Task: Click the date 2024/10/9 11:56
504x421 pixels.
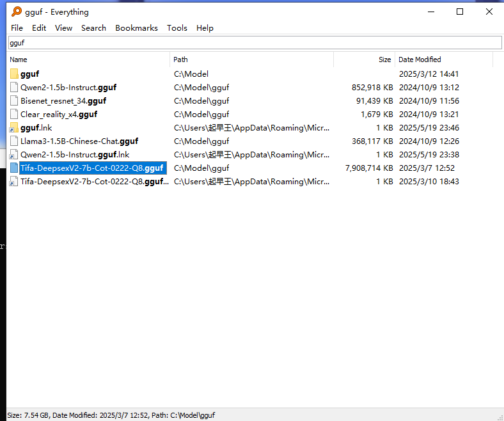Action: pos(429,101)
